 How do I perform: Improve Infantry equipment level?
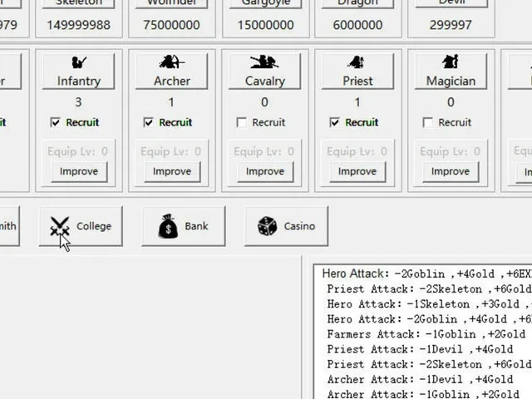click(79, 172)
